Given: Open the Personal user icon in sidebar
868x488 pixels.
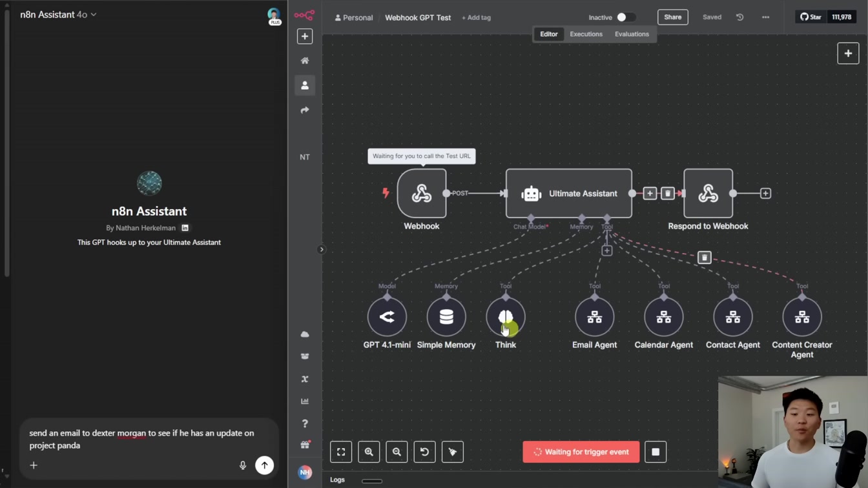Looking at the screenshot, I should 305,85.
